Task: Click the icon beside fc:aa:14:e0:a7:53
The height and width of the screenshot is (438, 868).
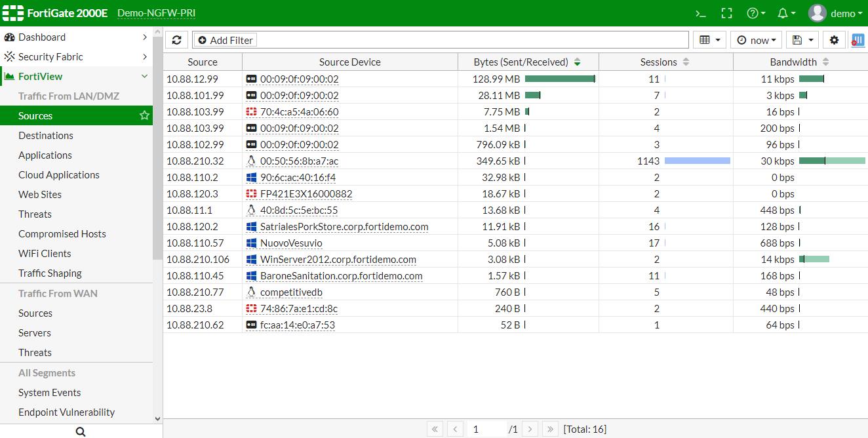Action: [251, 325]
